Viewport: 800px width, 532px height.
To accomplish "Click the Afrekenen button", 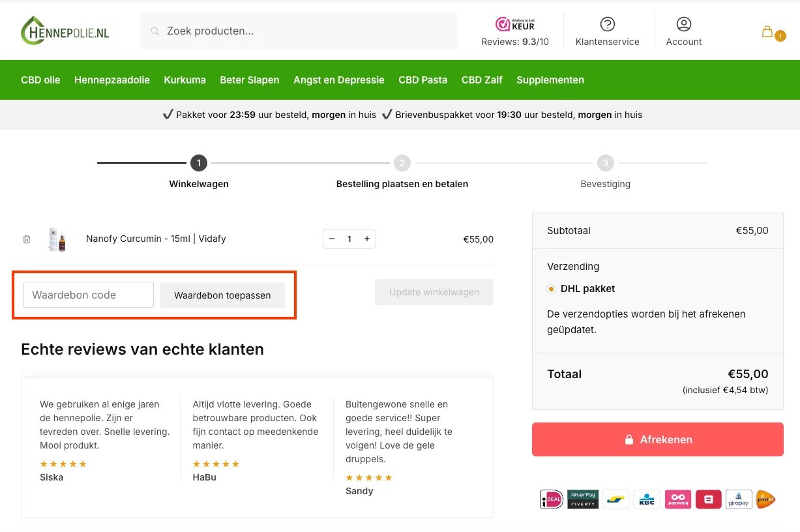I will coord(657,439).
